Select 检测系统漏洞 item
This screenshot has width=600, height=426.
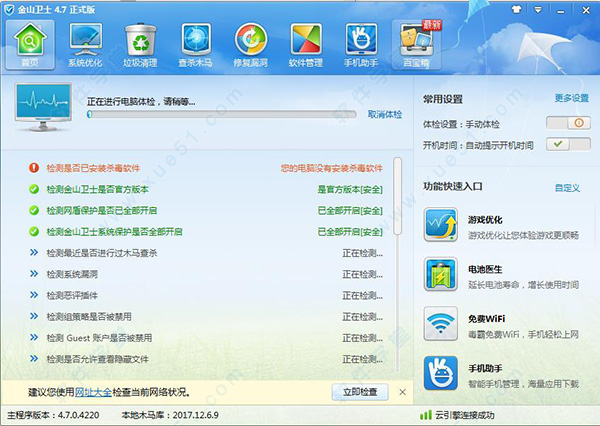[72, 274]
